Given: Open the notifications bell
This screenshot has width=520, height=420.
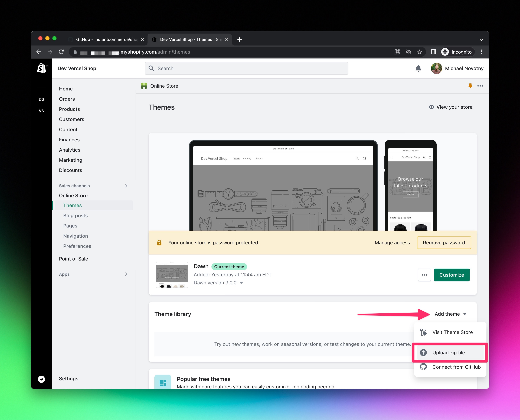Looking at the screenshot, I should [418, 69].
